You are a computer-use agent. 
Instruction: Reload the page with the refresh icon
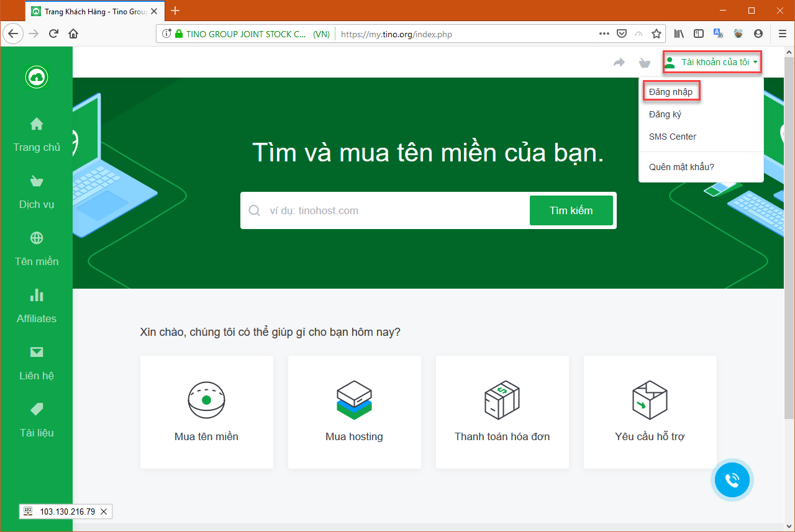[54, 34]
